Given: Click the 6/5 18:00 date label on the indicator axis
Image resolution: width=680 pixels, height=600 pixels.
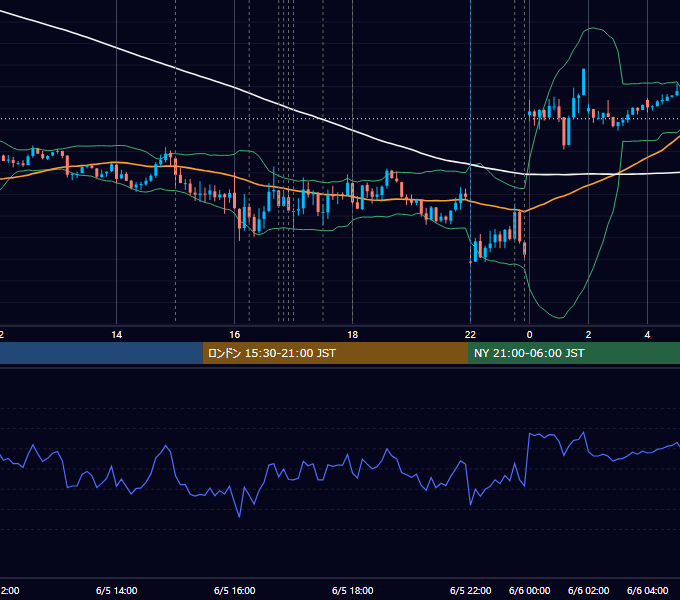Looking at the screenshot, I should click(353, 590).
